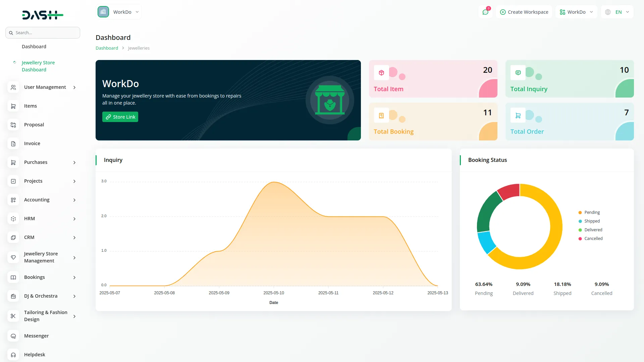Toggle the Shipped legend entry in chart

tap(592, 221)
